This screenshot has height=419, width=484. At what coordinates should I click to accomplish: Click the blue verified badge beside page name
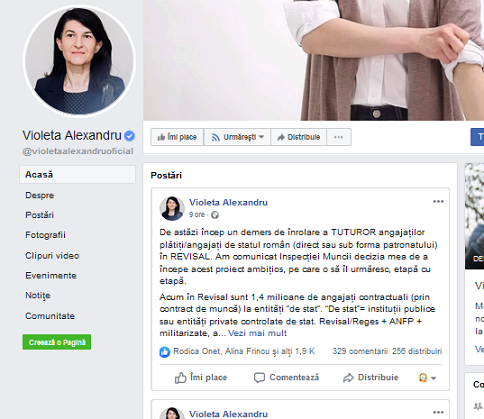(129, 136)
